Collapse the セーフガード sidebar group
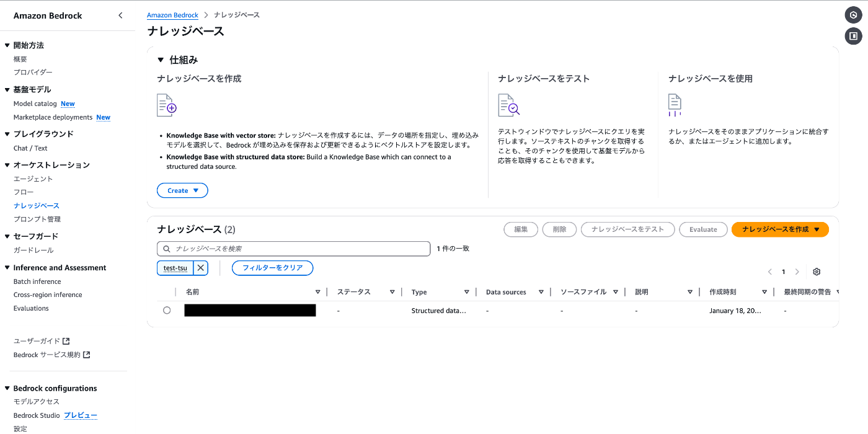 [7, 236]
